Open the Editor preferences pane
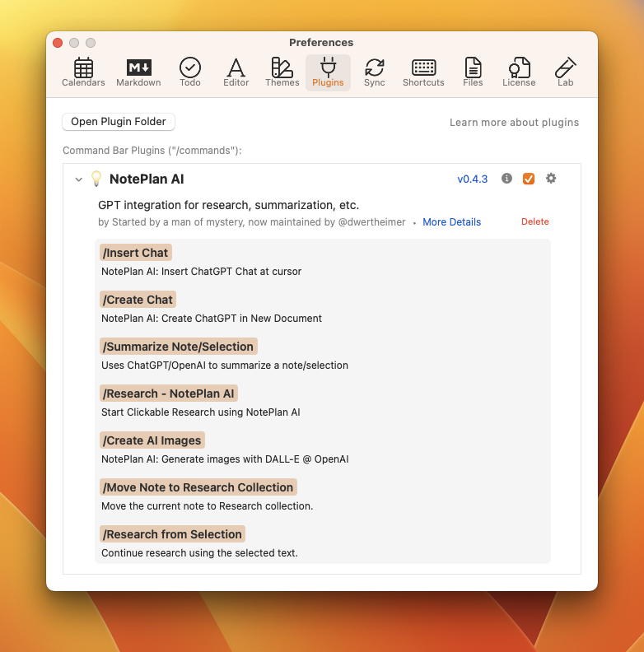Image resolution: width=644 pixels, height=652 pixels. click(236, 72)
